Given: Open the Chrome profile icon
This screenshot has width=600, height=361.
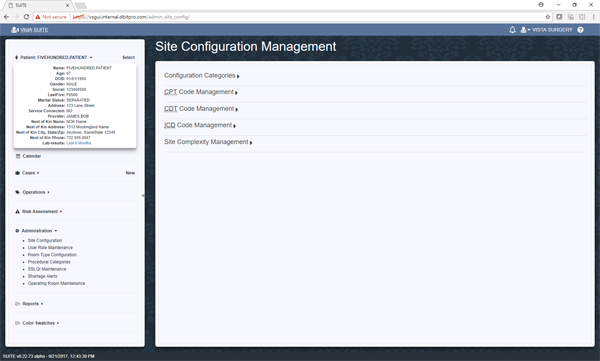Looking at the screenshot, I should tap(541, 5).
